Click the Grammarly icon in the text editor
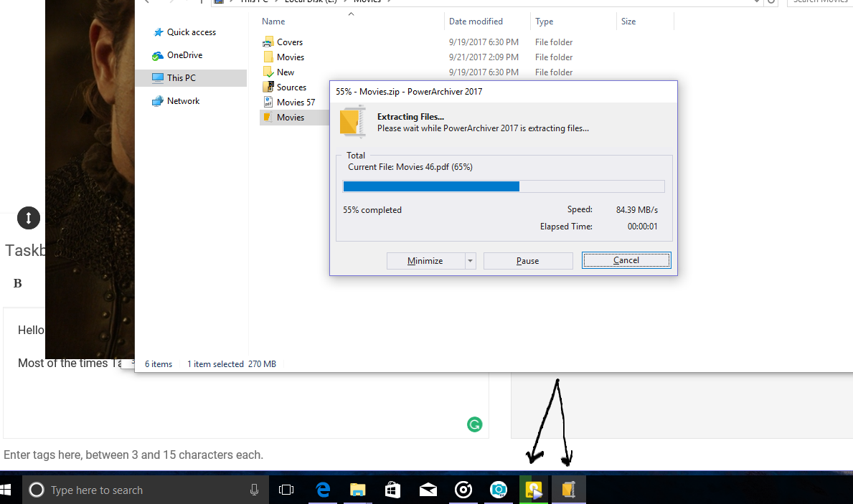 click(474, 424)
